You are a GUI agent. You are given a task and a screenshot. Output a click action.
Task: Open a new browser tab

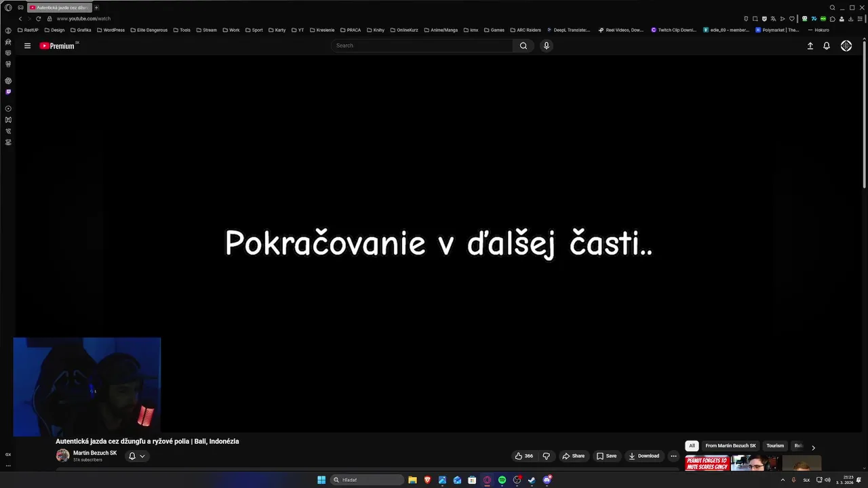click(96, 7)
